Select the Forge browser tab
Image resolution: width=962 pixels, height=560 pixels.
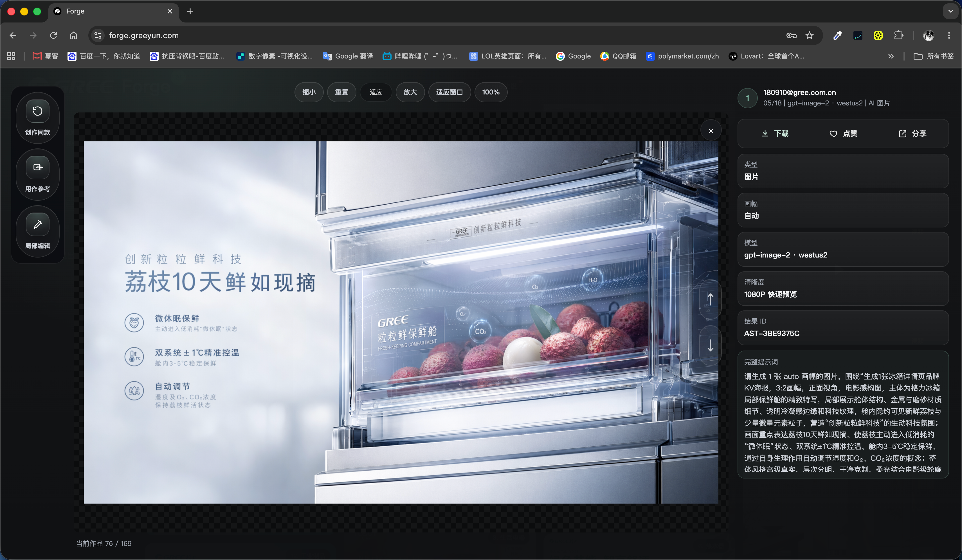pyautogui.click(x=113, y=12)
